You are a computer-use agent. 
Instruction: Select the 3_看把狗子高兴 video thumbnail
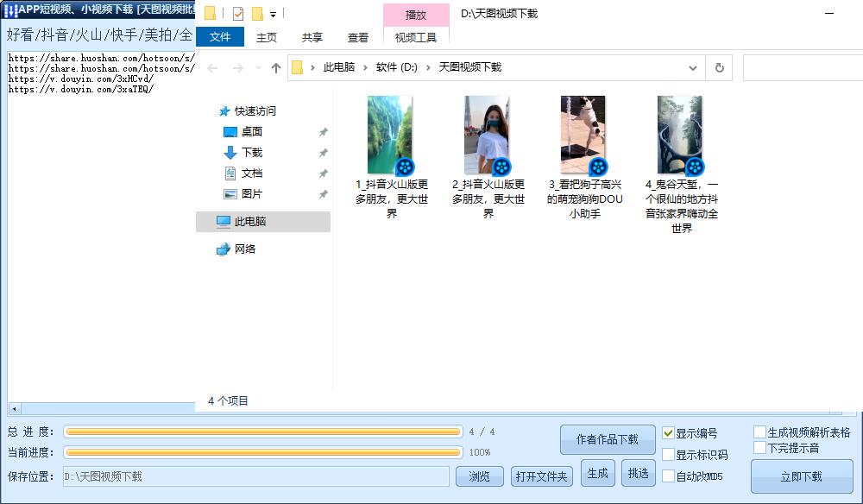click(x=583, y=135)
